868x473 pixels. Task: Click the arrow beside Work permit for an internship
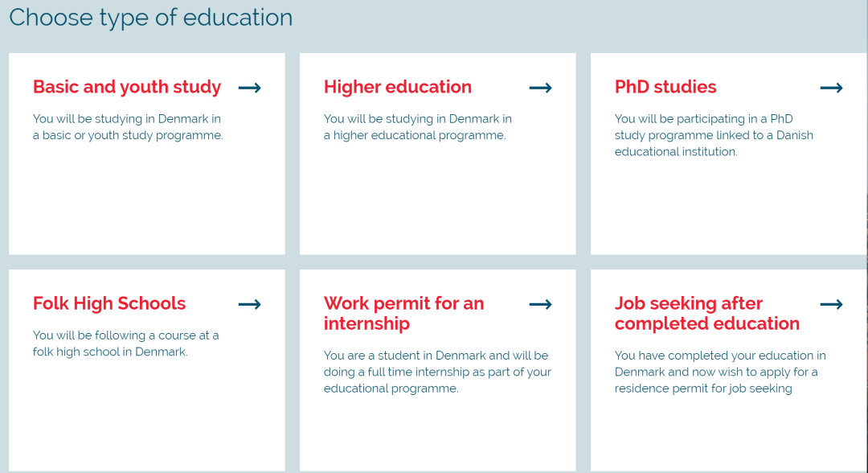(540, 304)
